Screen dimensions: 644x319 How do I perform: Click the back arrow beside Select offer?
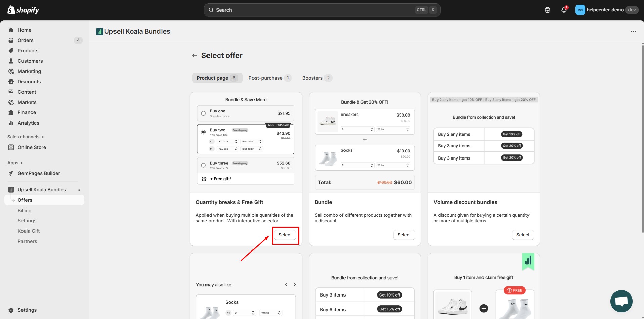[x=194, y=55]
